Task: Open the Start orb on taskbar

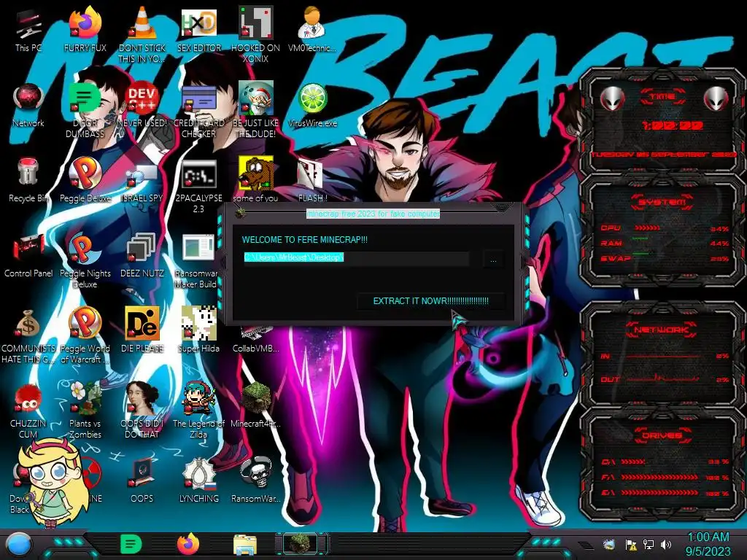Action: pos(19,544)
